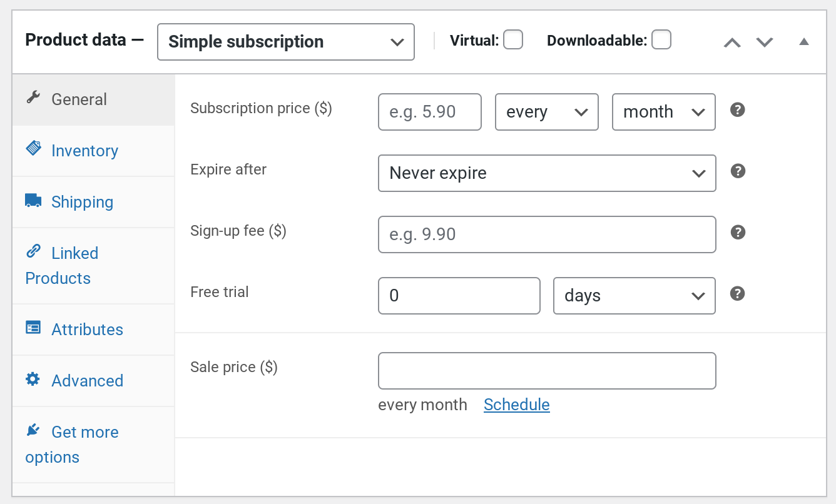Select the Linked Products chain icon
The width and height of the screenshot is (836, 504).
(33, 251)
